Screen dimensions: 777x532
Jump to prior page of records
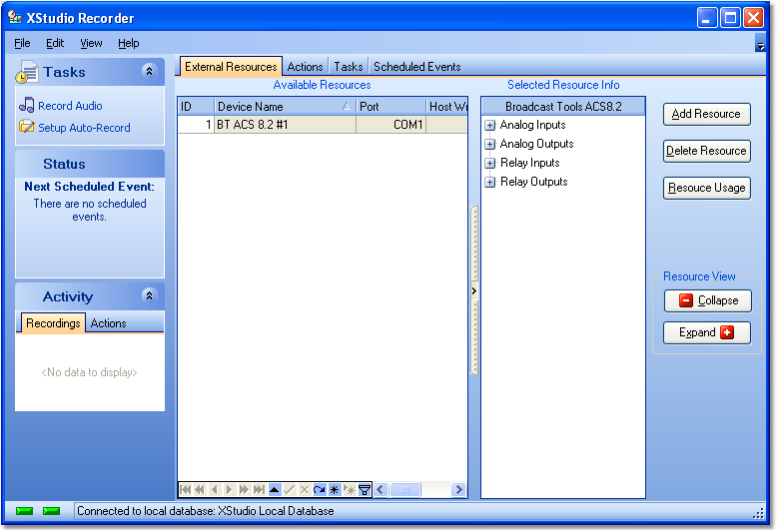coord(200,490)
